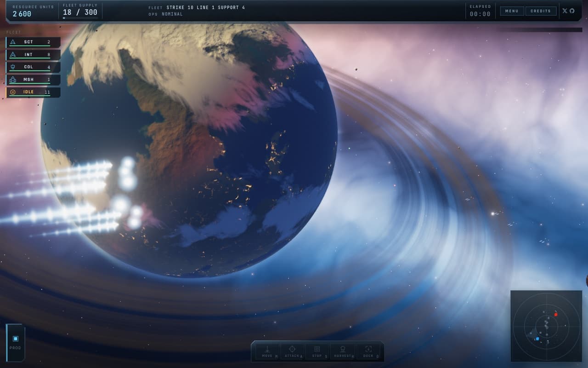Open the Menu
588x368 pixels.
[x=512, y=11]
